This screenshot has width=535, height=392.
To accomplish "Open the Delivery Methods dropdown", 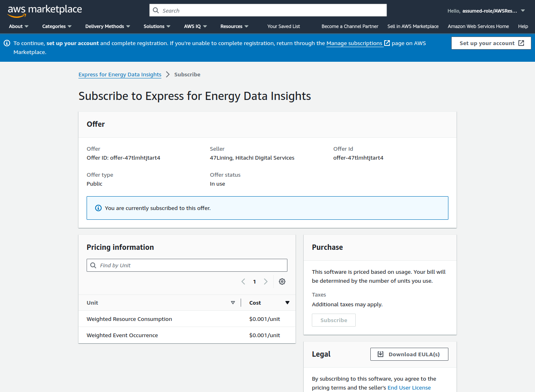I will (108, 26).
